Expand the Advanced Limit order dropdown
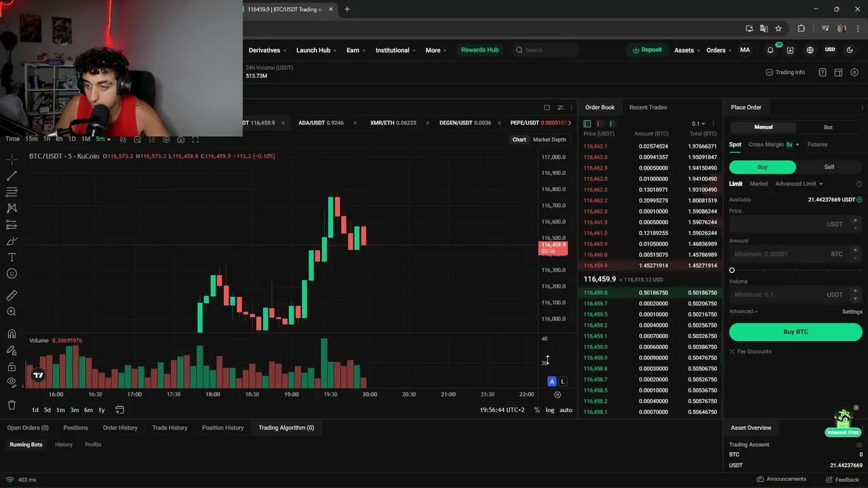868x488 pixels. click(799, 184)
